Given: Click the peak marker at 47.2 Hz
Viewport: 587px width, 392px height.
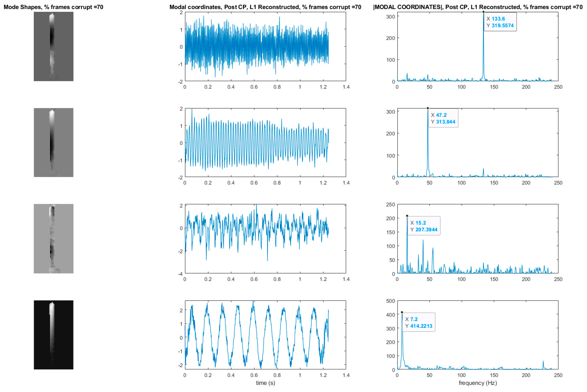Looking at the screenshot, I should point(428,108).
